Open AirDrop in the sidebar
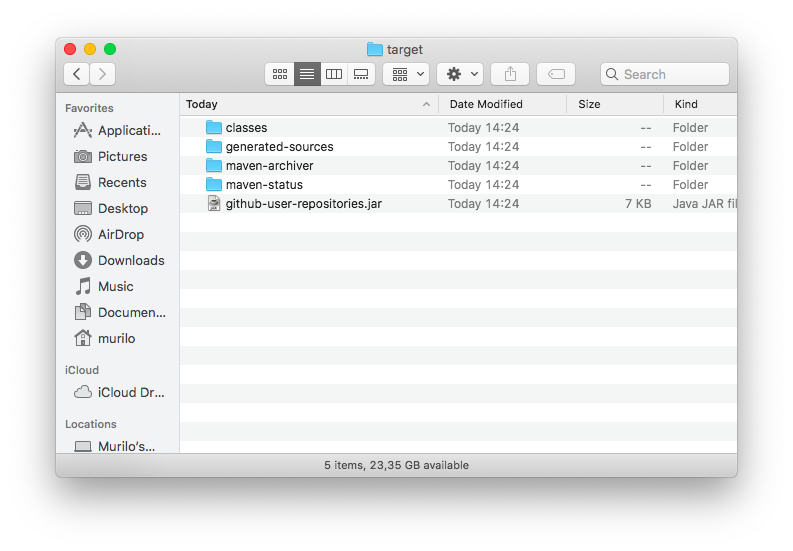 (x=120, y=234)
